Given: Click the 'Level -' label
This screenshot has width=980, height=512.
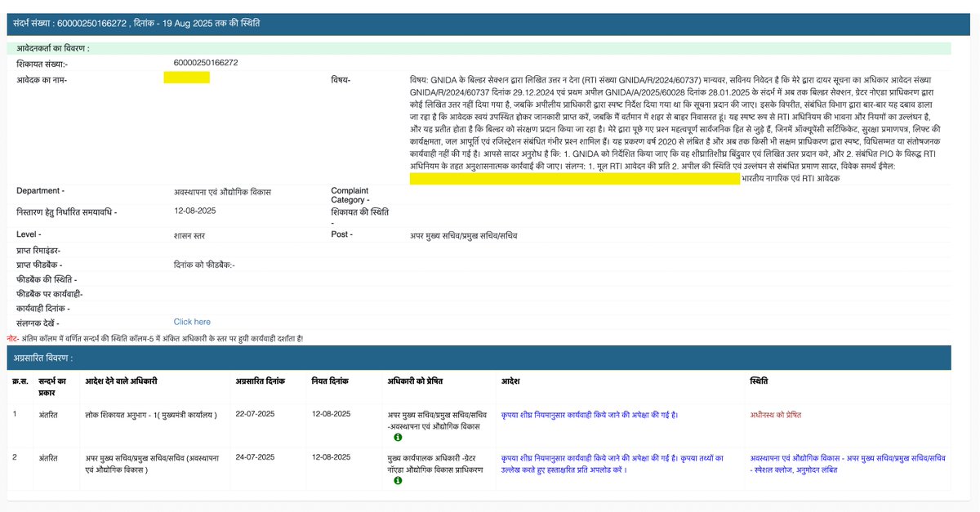Looking at the screenshot, I should (x=29, y=234).
